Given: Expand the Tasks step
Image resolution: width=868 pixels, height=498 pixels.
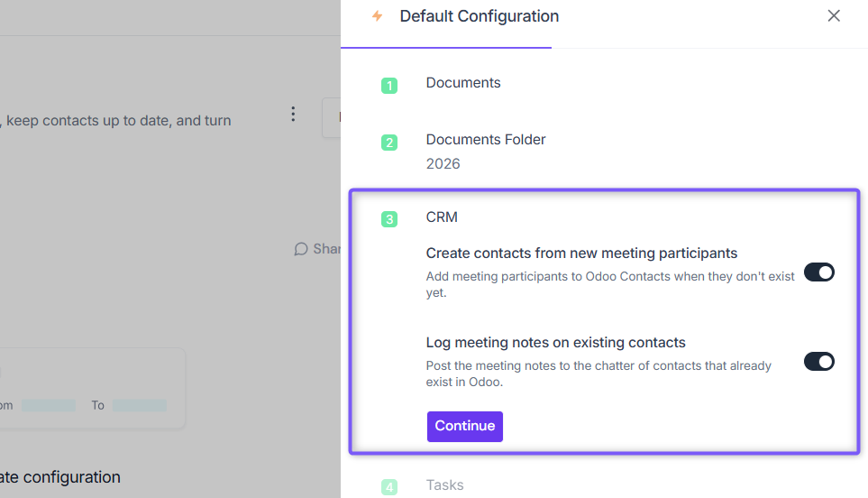Looking at the screenshot, I should click(x=444, y=485).
